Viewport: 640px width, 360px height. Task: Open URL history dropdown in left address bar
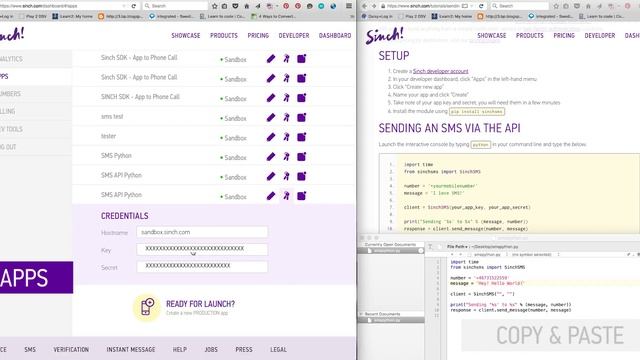click(x=124, y=6)
